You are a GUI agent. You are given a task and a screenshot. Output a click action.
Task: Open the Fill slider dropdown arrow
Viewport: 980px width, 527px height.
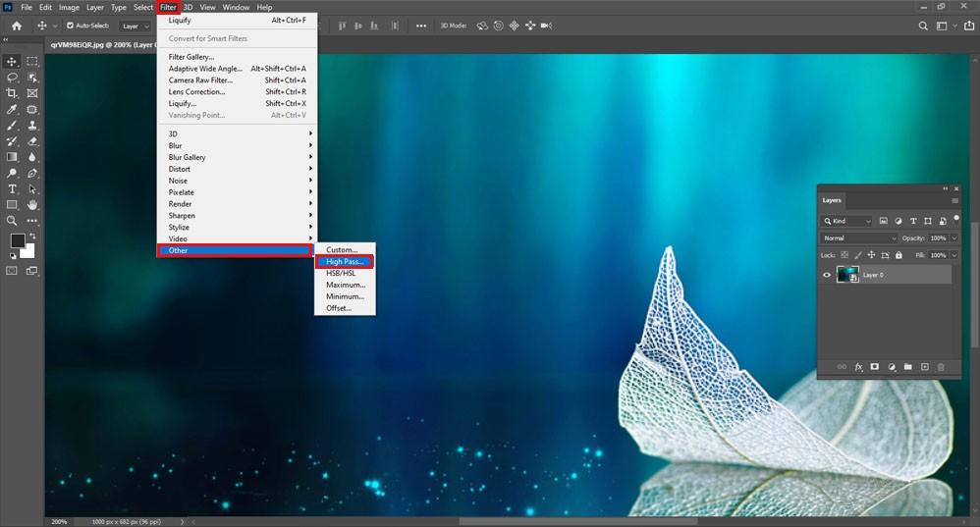[x=954, y=255]
